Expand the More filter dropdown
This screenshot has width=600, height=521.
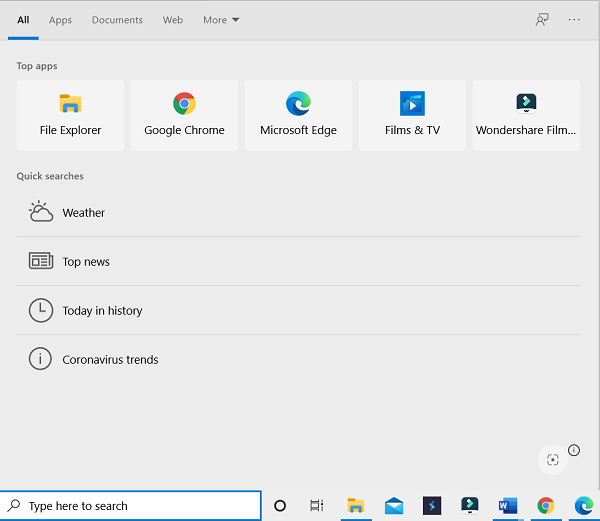pos(221,20)
